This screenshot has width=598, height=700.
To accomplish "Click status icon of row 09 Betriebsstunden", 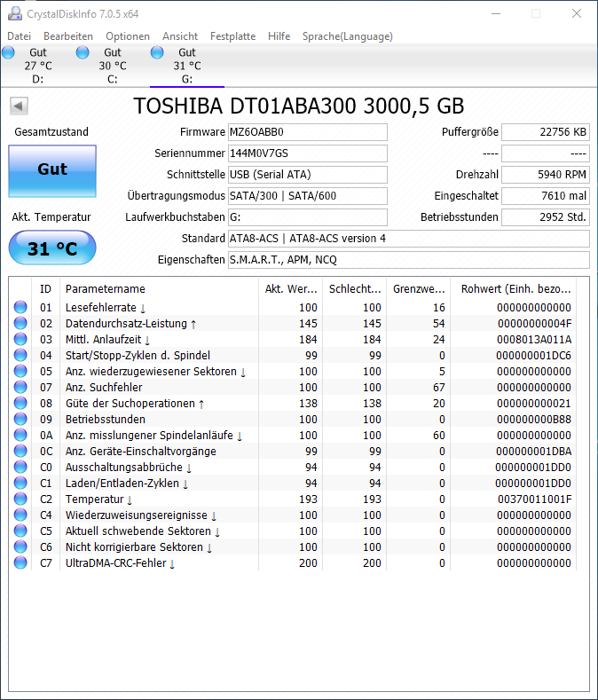I will pos(20,419).
